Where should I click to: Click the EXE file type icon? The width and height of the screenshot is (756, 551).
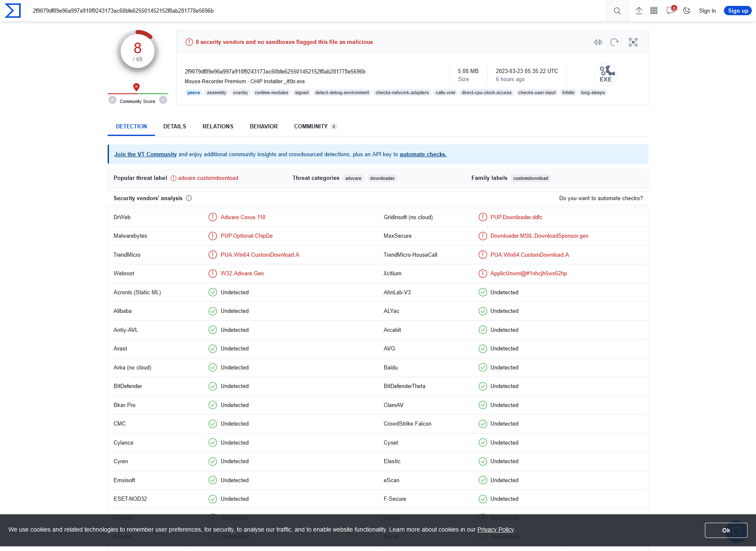606,74
